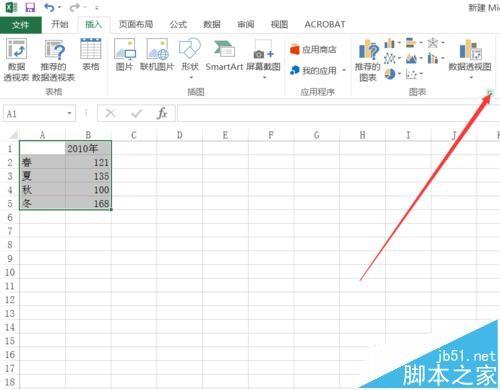Expand the 数据透视图 dropdown arrow
Viewport: 500px width, 390px height.
click(471, 77)
